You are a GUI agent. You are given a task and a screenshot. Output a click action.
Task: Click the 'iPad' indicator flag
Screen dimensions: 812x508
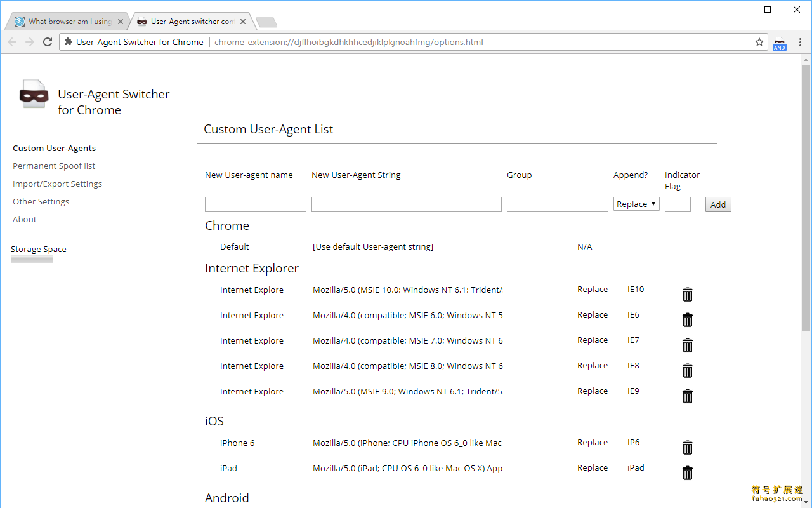(x=636, y=467)
